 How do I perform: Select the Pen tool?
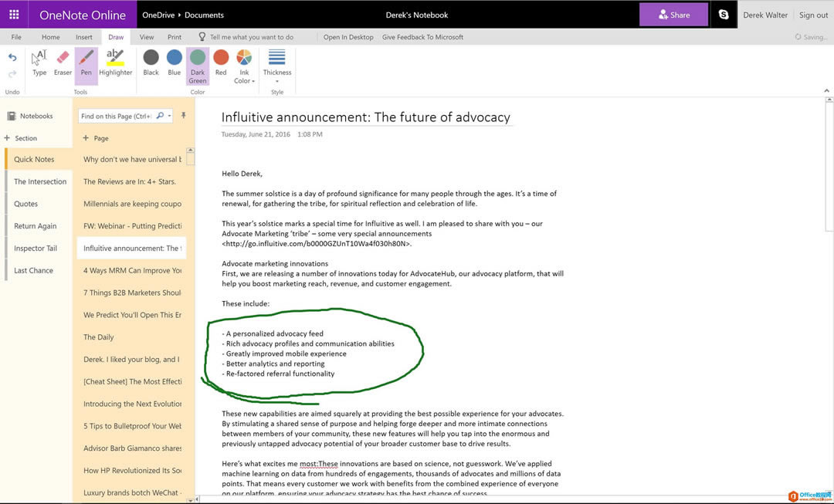point(86,63)
